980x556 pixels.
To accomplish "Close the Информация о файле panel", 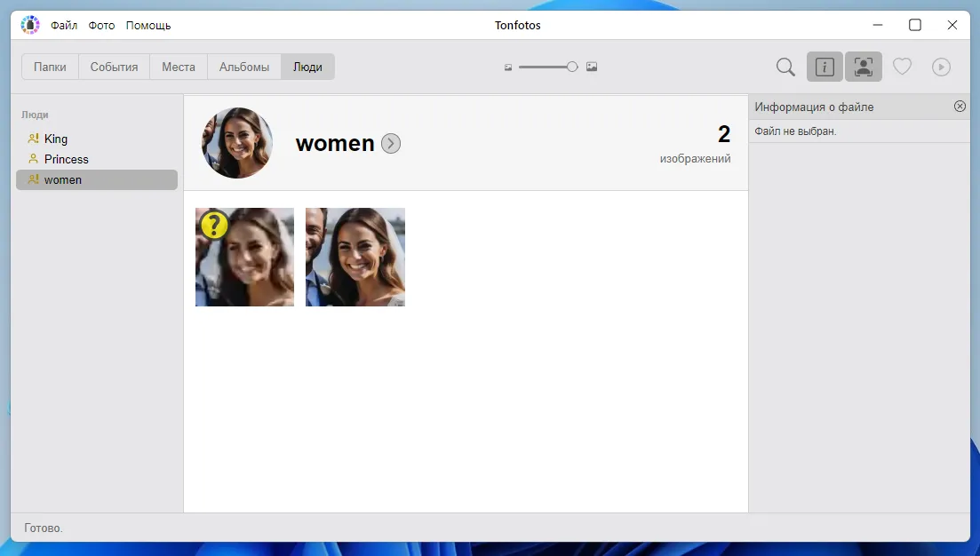I will point(960,107).
